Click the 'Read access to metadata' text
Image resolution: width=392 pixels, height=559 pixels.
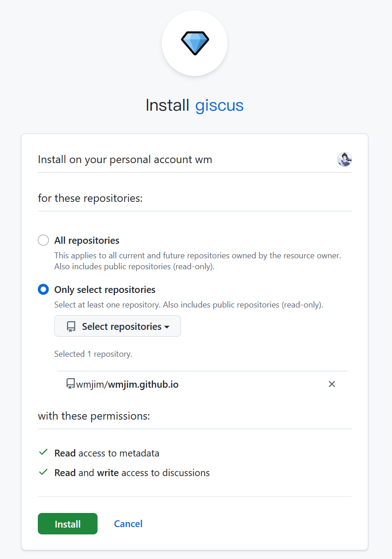pos(107,453)
